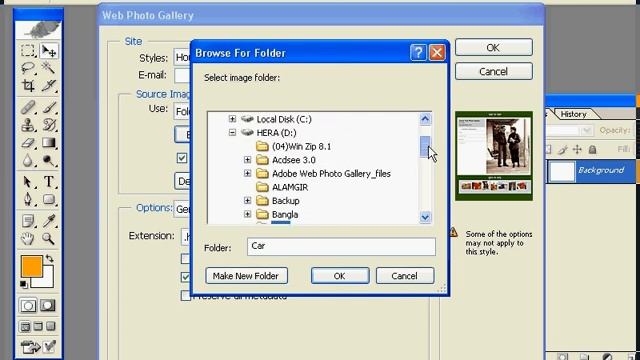640x360 pixels.
Task: Click OK in Web Photo Gallery dialog
Action: 493,48
